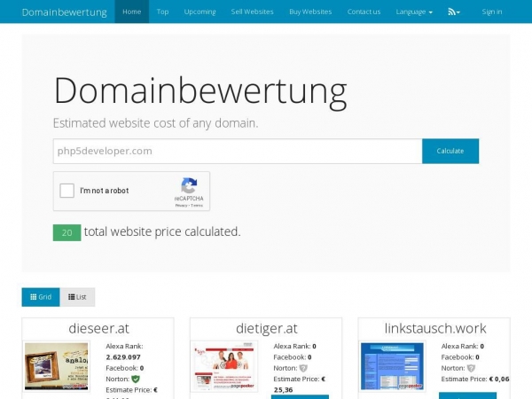This screenshot has height=399, width=532.
Task: Open Buy Websites in navbar
Action: (x=310, y=12)
